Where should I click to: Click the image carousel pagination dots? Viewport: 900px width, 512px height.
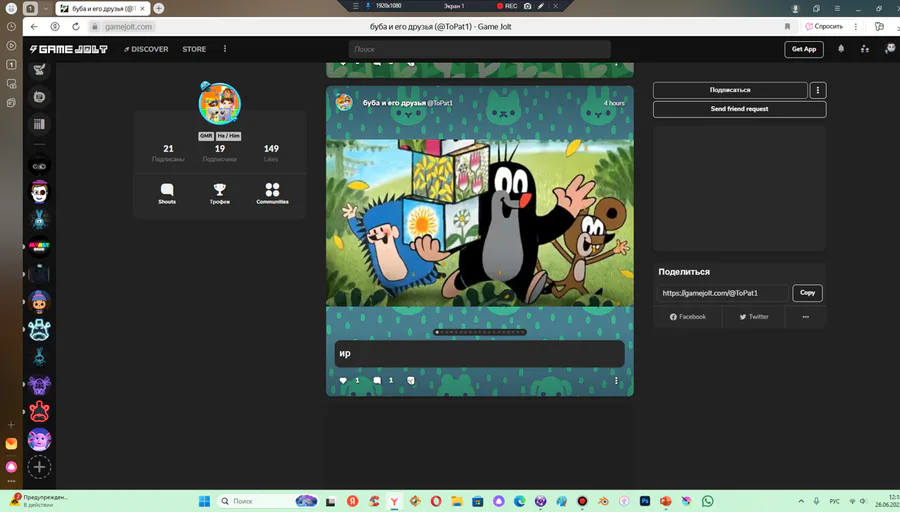[480, 332]
